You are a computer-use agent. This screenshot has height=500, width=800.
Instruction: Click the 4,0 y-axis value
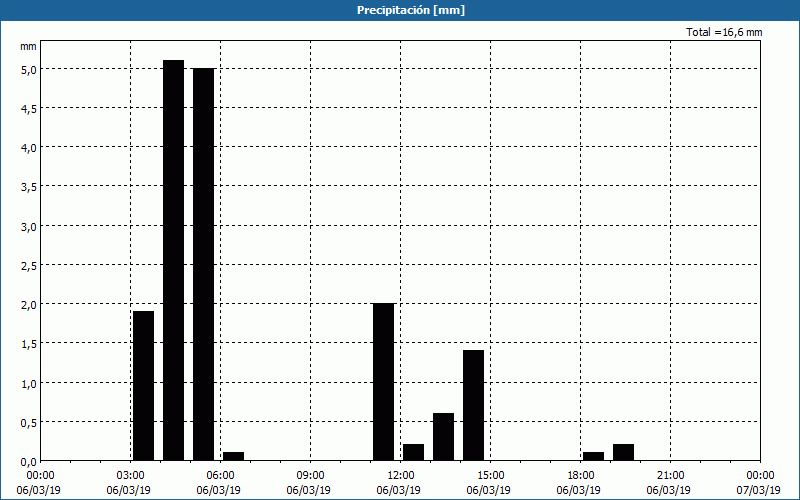(x=28, y=148)
